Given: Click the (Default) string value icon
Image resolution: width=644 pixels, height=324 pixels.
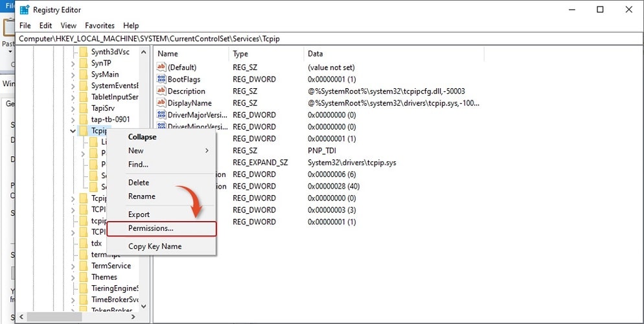Looking at the screenshot, I should point(161,67).
